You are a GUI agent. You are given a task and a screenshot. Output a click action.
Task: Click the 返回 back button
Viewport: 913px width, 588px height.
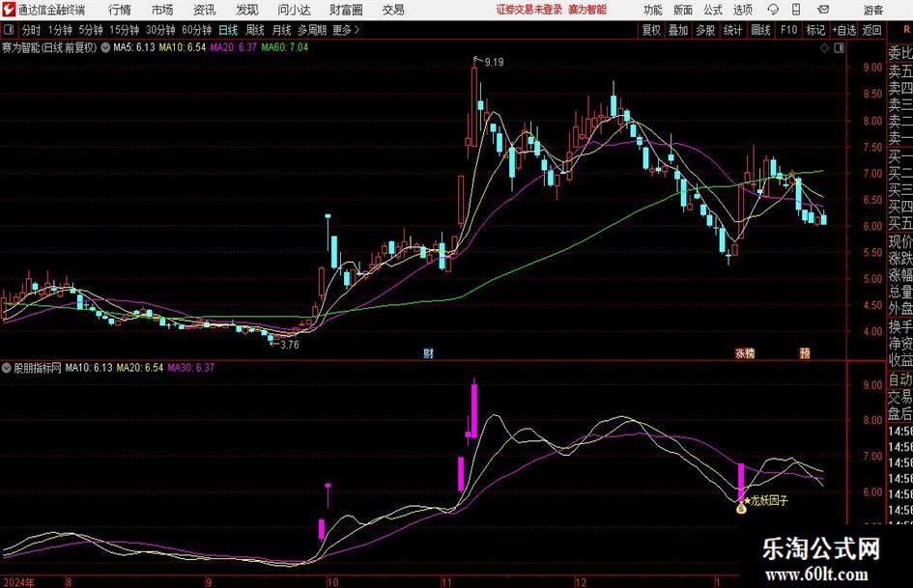871,30
